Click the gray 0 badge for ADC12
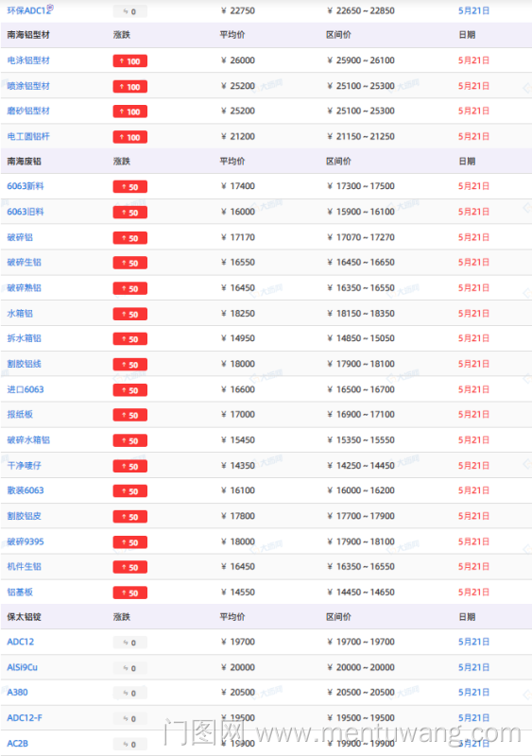Screen dimensions: 532x756 130,643
